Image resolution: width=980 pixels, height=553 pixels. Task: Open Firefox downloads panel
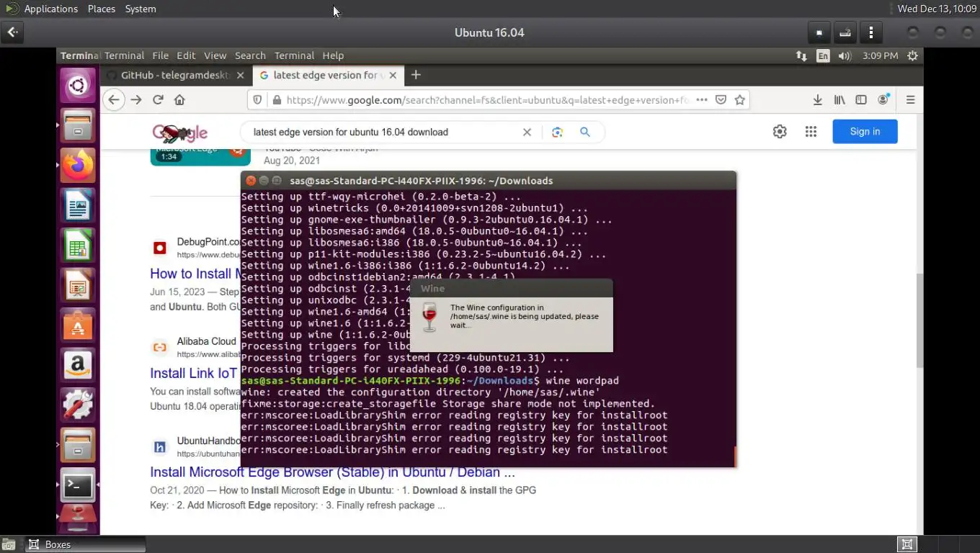pyautogui.click(x=817, y=100)
